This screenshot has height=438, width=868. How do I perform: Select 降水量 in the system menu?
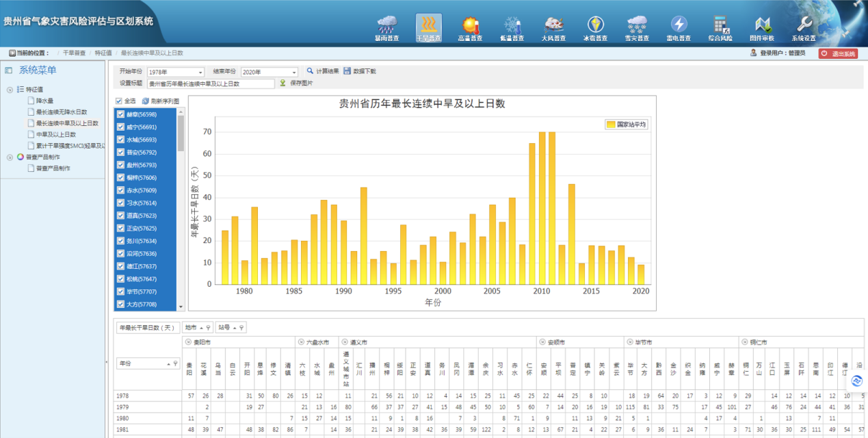[44, 101]
